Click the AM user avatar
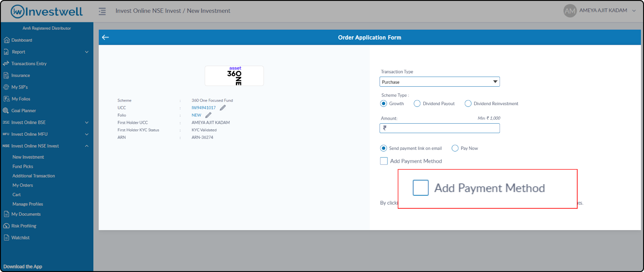The image size is (644, 272). click(x=570, y=11)
